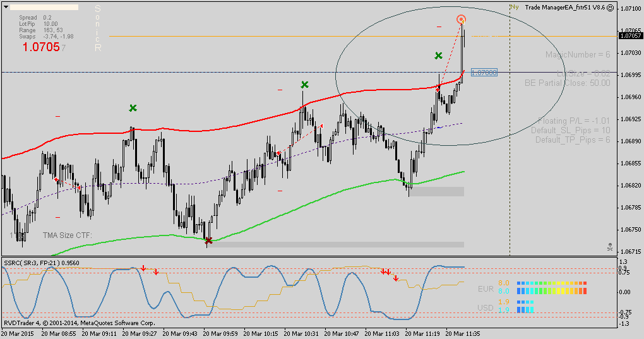Click the LotPip 10.00 readout
Screen dimensions: 644x339
[x=38, y=24]
